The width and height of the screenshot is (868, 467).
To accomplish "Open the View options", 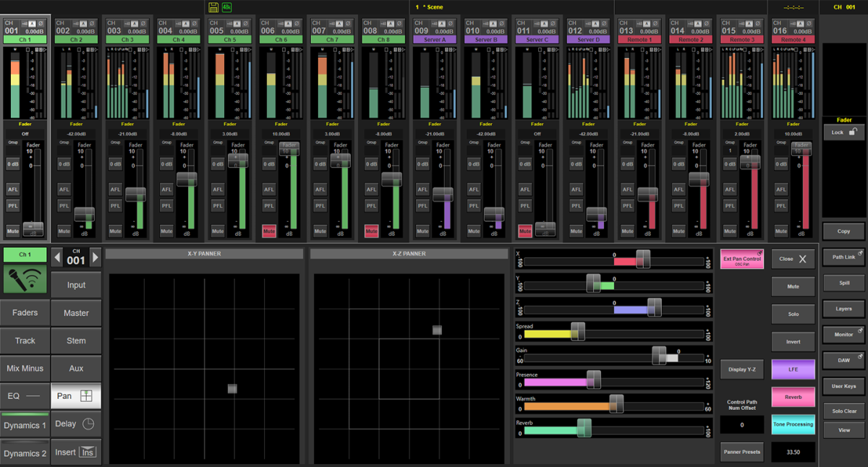I will (x=843, y=430).
